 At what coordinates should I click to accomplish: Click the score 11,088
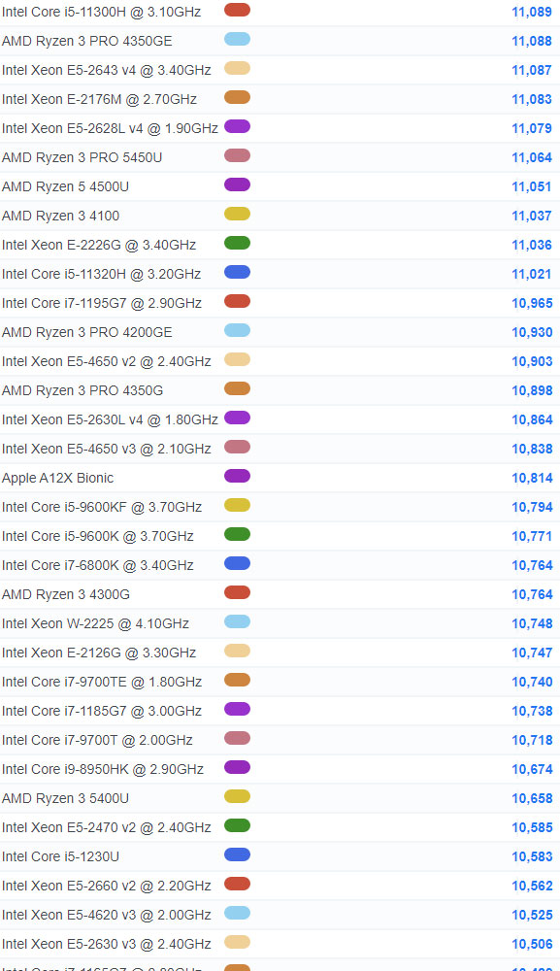(x=532, y=41)
